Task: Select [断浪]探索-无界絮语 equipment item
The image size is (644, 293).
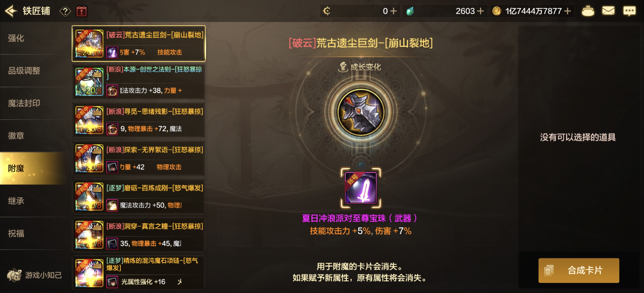Action: pyautogui.click(x=139, y=158)
